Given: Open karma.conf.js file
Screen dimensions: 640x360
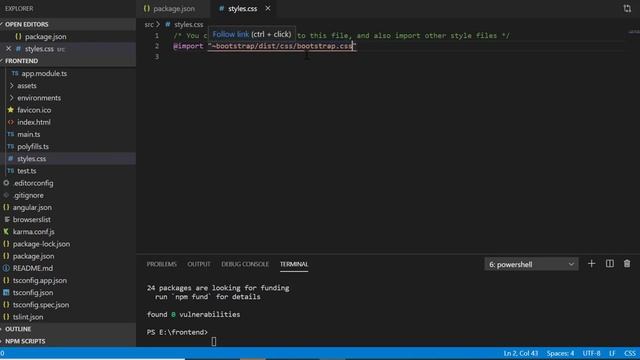Looking at the screenshot, I should point(33,232).
